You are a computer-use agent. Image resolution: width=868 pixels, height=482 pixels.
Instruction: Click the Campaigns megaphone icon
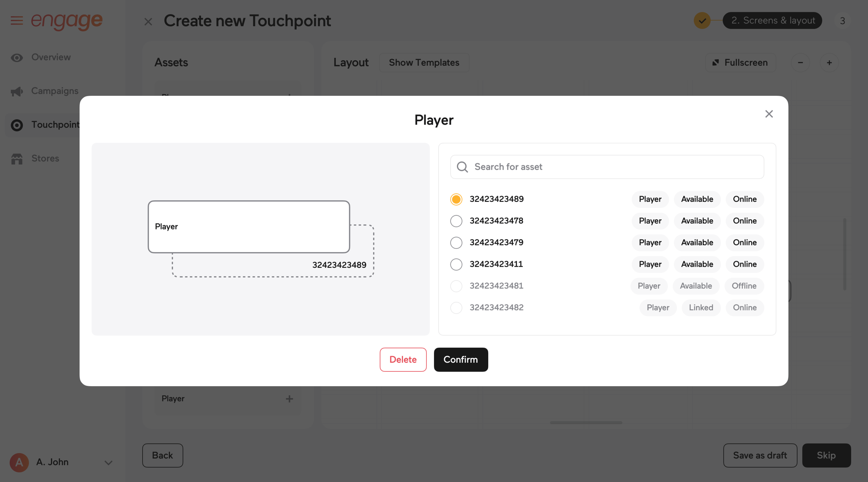[x=17, y=91]
